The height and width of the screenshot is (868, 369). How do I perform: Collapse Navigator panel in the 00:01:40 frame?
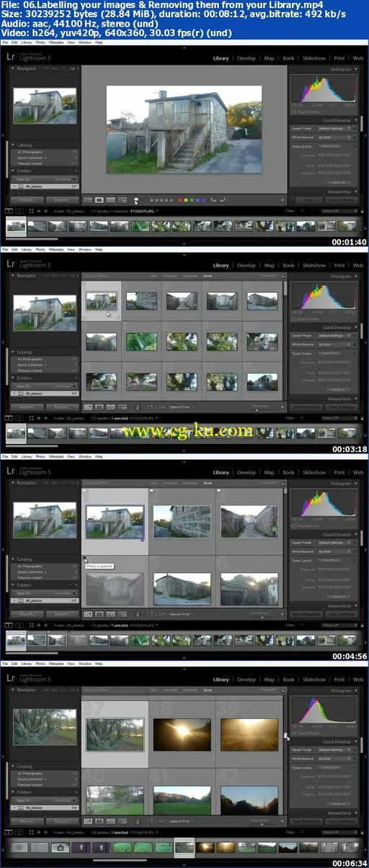(13, 68)
